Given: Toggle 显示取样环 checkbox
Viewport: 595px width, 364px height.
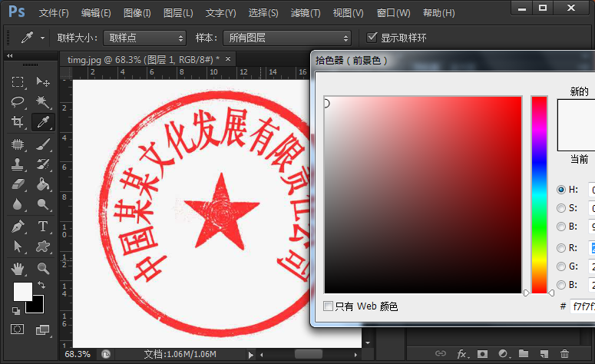Looking at the screenshot, I should pos(372,37).
